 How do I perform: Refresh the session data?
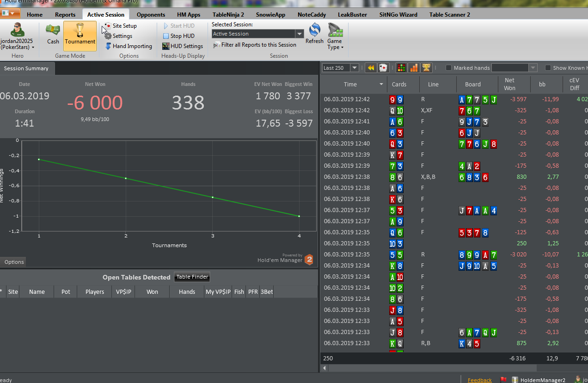314,34
